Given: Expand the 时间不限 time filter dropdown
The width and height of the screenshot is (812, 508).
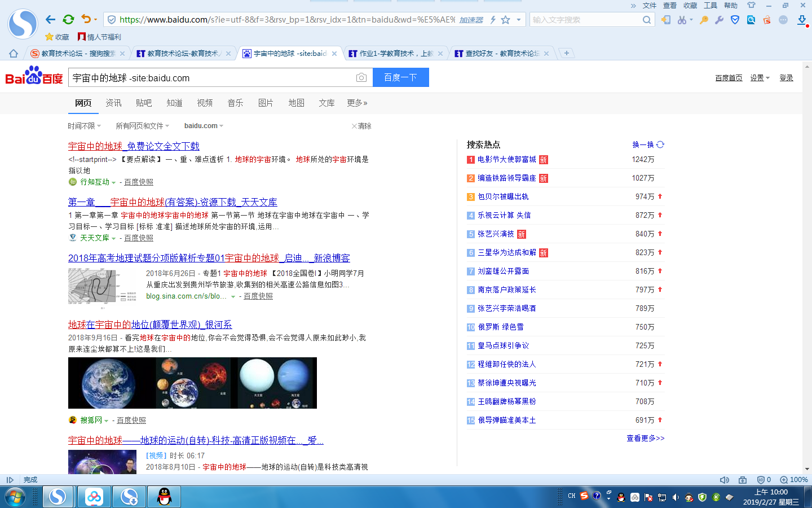Looking at the screenshot, I should pyautogui.click(x=85, y=126).
